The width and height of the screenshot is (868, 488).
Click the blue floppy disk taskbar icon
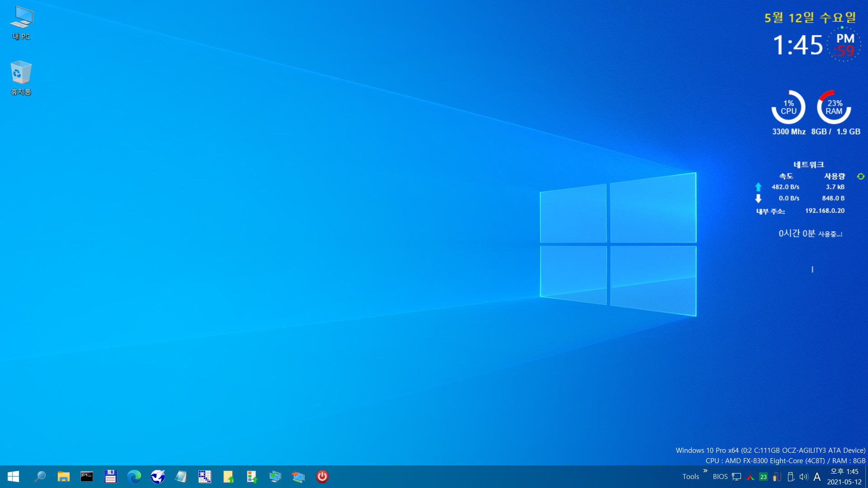tap(110, 477)
